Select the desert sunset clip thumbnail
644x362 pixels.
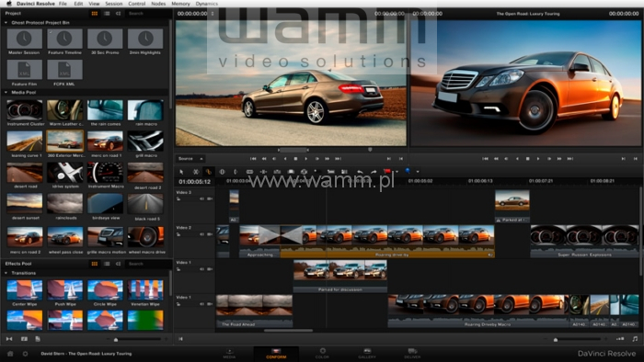point(25,204)
